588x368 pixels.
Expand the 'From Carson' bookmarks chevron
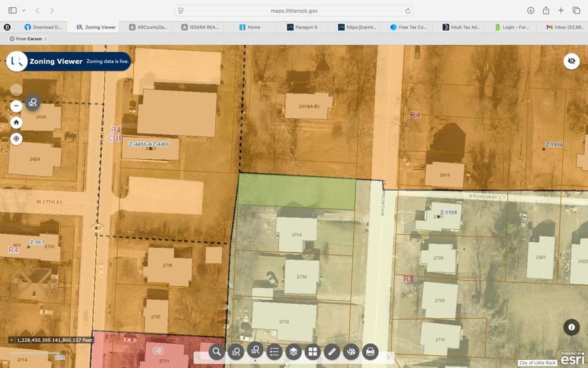(x=46, y=39)
